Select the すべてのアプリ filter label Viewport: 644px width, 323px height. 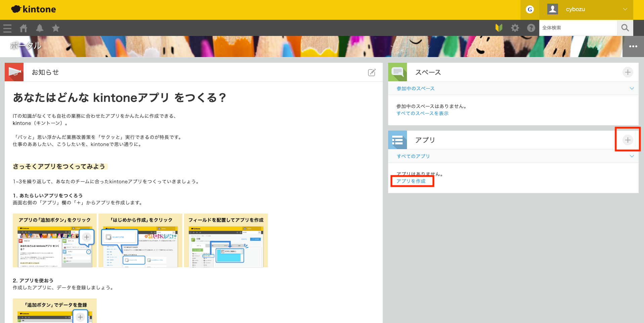pos(413,156)
